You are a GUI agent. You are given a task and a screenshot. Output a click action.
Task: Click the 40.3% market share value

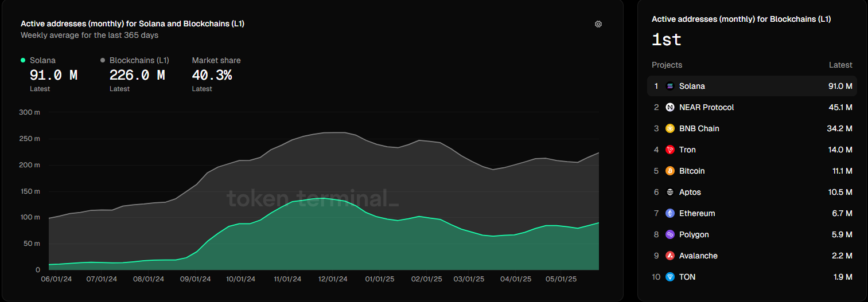click(212, 75)
